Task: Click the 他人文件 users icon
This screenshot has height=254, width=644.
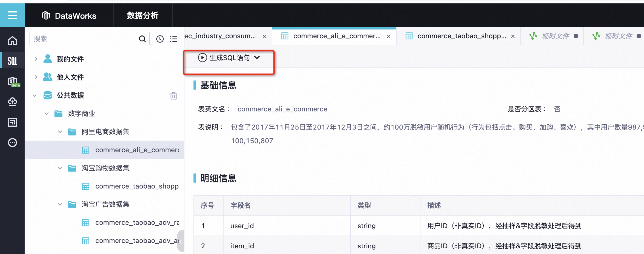Action: click(48, 77)
